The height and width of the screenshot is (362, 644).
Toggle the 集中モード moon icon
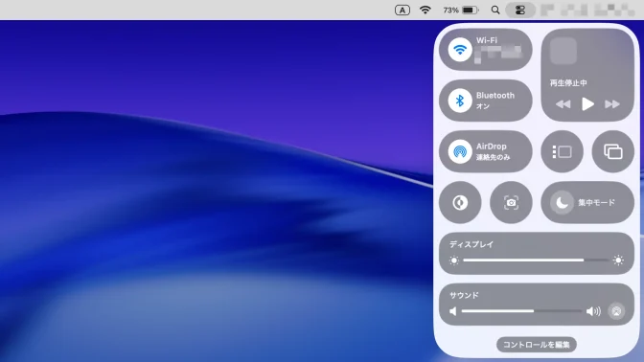(x=562, y=202)
